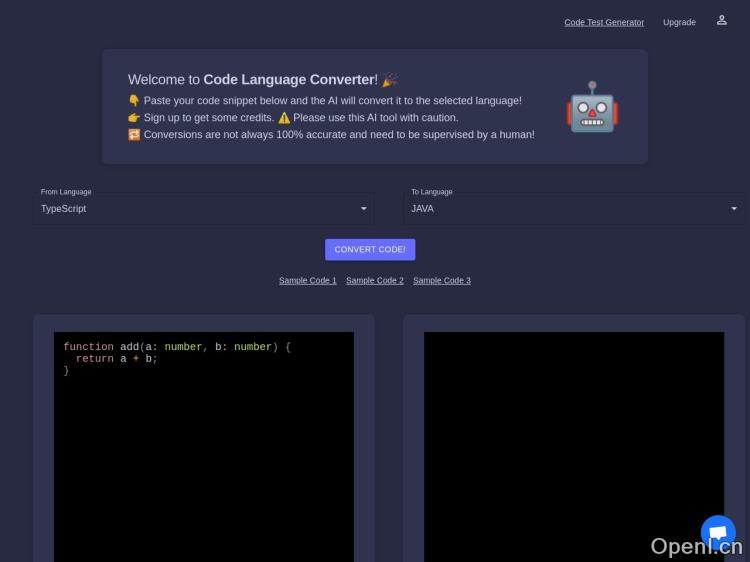Open the TypeScript source language selector

(x=200, y=209)
